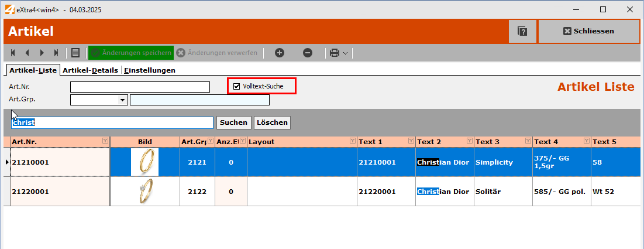Remove article with minus icon
The width and height of the screenshot is (644, 249).
pyautogui.click(x=308, y=53)
